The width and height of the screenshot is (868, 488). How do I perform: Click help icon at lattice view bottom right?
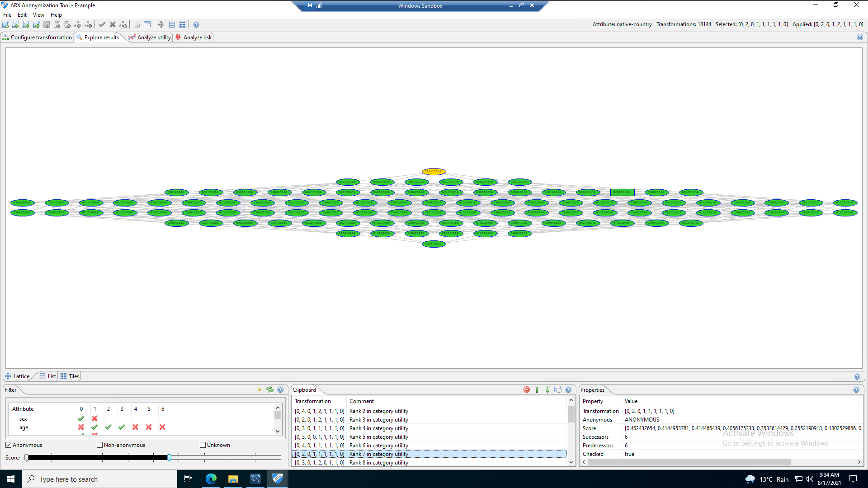point(857,376)
